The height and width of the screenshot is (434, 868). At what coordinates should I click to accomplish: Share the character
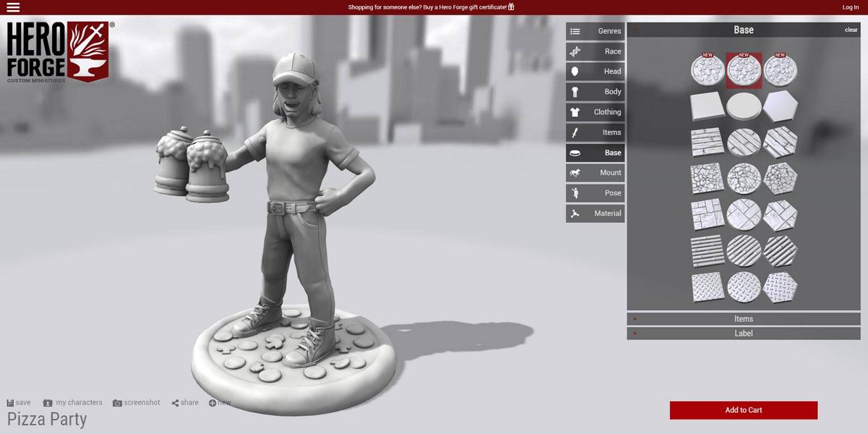[185, 403]
